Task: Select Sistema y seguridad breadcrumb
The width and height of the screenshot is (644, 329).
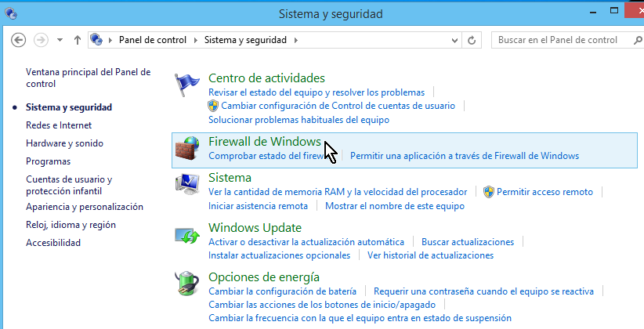Action: click(245, 40)
